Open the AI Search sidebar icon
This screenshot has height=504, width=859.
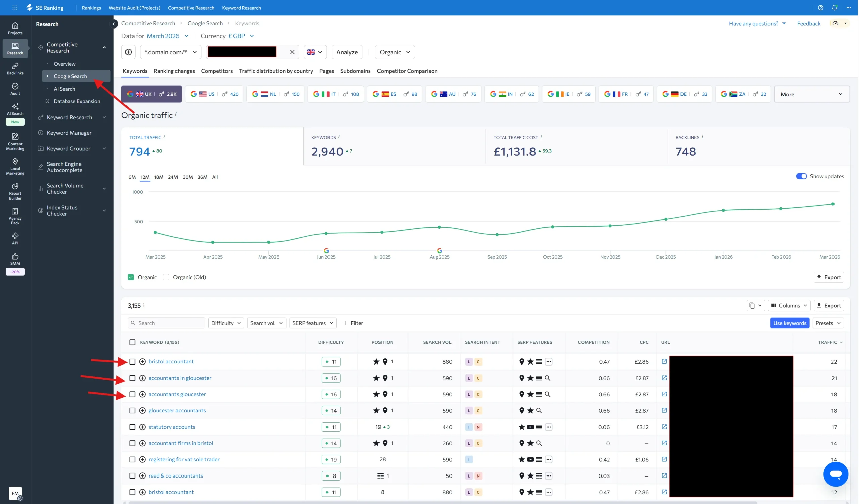point(15,109)
